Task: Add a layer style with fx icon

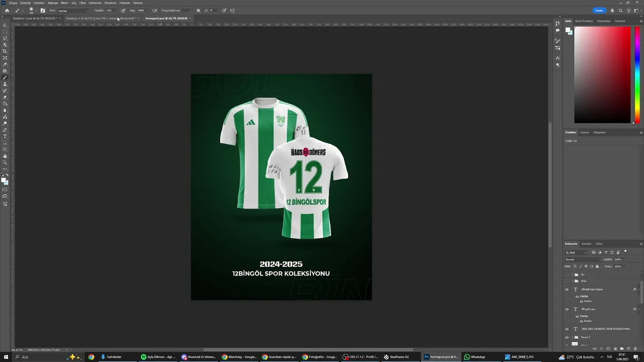Action: tap(601, 348)
